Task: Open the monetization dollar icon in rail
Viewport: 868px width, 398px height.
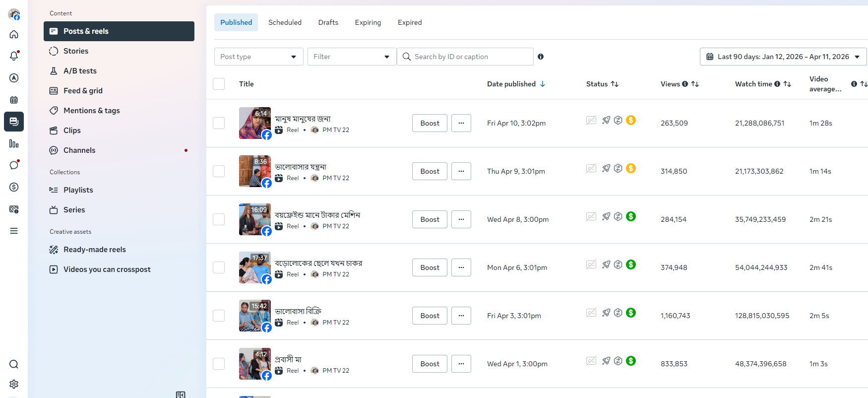Action: 14,187
